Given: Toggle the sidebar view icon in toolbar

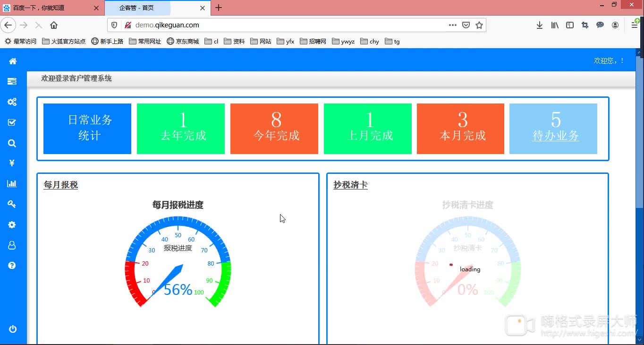Looking at the screenshot, I should tap(570, 25).
